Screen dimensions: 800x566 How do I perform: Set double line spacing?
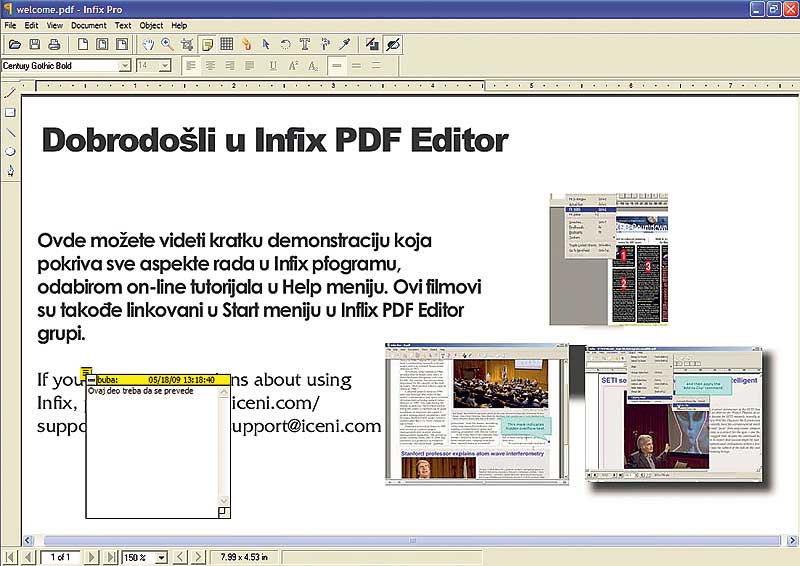point(376,66)
